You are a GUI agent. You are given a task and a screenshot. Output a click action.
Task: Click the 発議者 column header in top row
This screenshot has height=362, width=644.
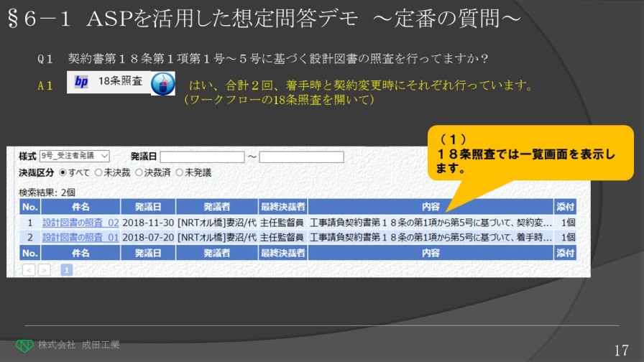pos(216,207)
